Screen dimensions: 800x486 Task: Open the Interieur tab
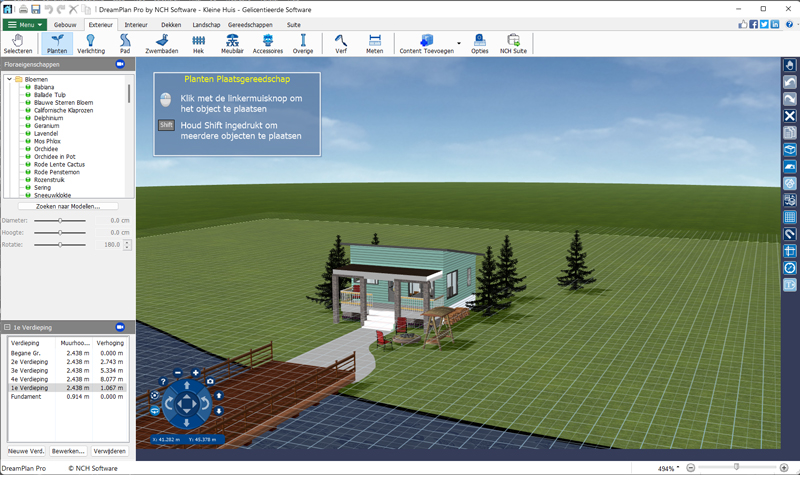pyautogui.click(x=138, y=24)
